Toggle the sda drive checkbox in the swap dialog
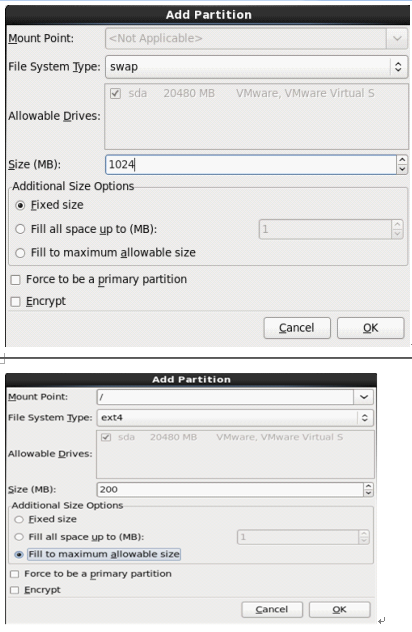The height and width of the screenshot is (632, 412). (x=115, y=94)
